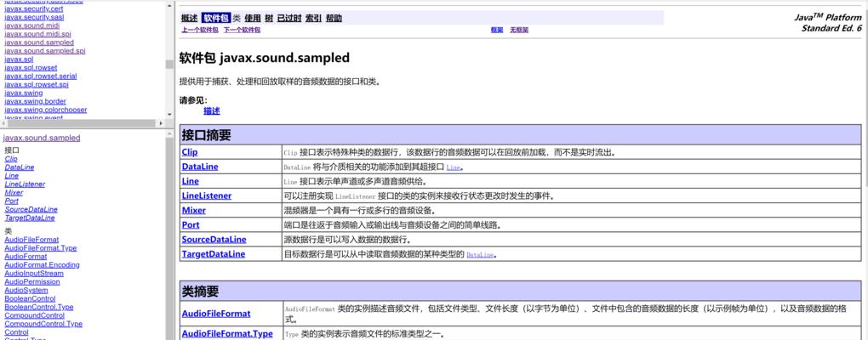This screenshot has width=868, height=340.
Task: Open TargetDataLine in the left 接口 list
Action: pos(29,218)
